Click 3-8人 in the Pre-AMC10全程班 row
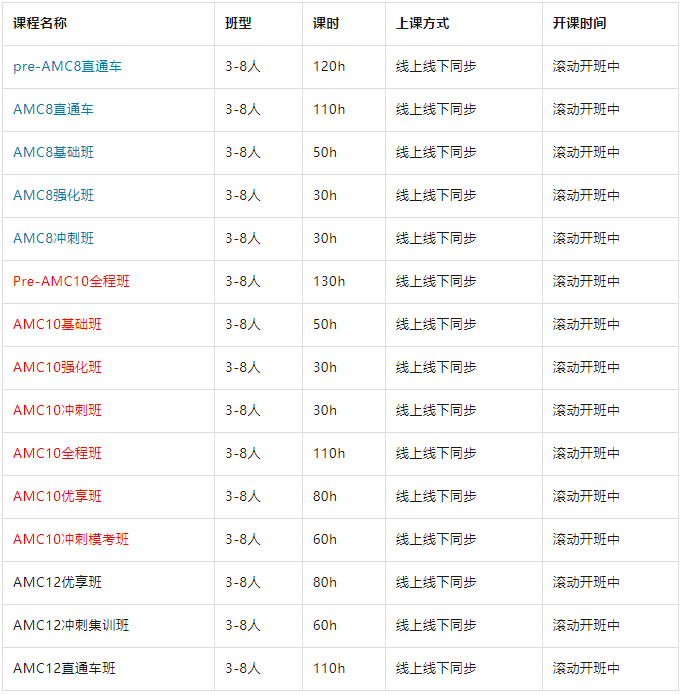Screen dimensions: 684x695 click(x=242, y=281)
